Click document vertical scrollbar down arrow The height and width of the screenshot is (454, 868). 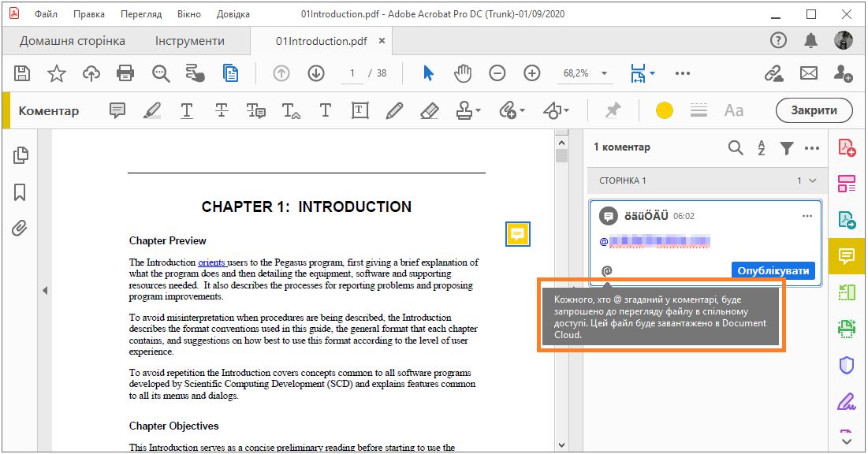pos(562,445)
